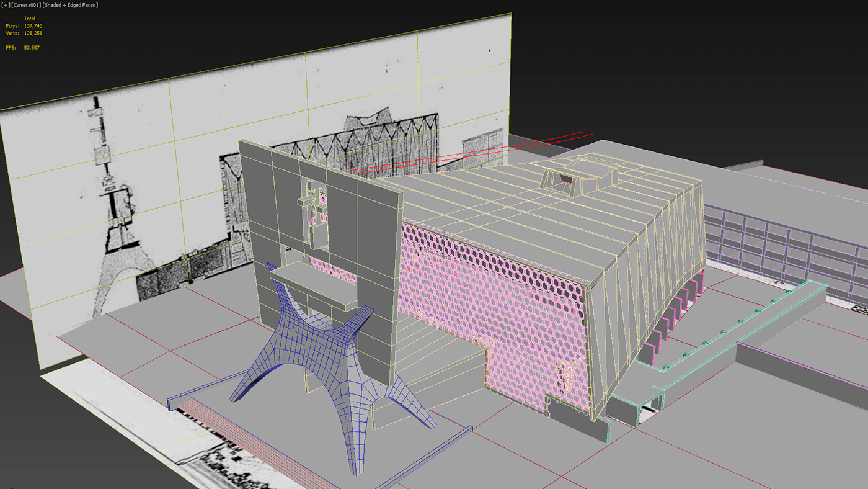Click the polygon count value 137,742
Viewport: 868px width, 489px height.
coord(33,26)
